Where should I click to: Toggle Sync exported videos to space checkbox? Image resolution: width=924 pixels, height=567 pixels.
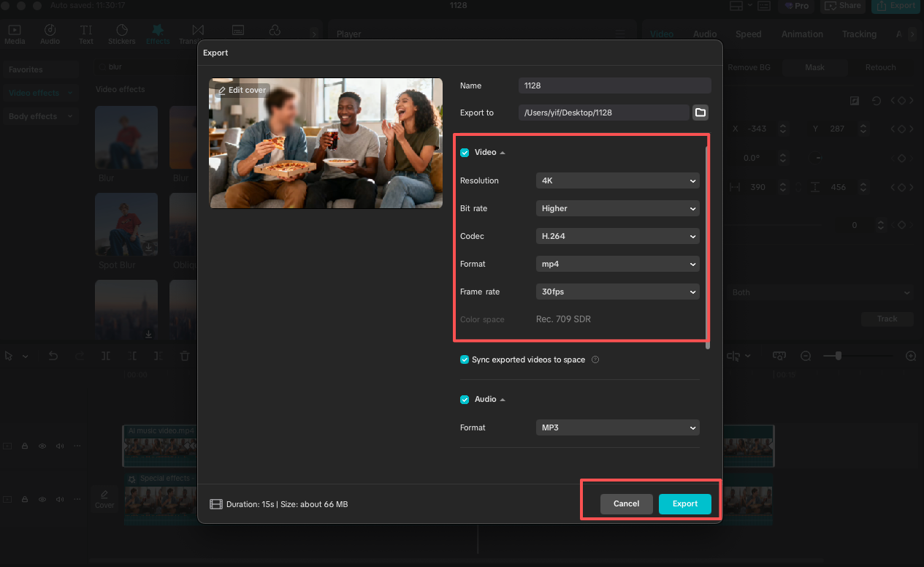tap(465, 359)
